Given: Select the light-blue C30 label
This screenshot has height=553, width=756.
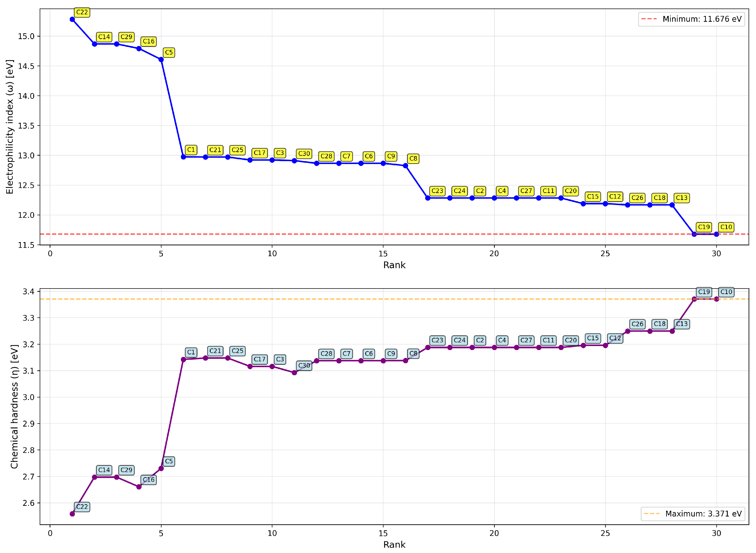Looking at the screenshot, I should click(304, 366).
